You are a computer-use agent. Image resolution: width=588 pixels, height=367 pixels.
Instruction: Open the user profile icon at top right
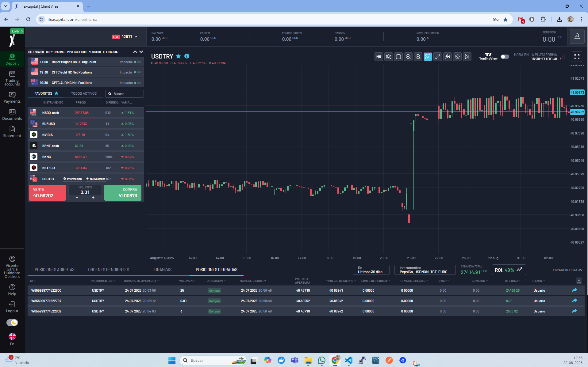(x=577, y=36)
